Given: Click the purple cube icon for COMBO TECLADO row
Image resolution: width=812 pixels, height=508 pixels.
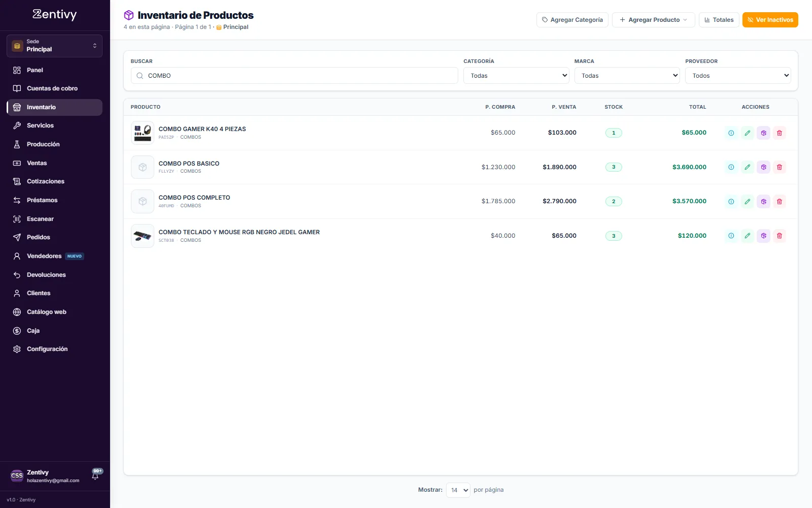Looking at the screenshot, I should 763,236.
